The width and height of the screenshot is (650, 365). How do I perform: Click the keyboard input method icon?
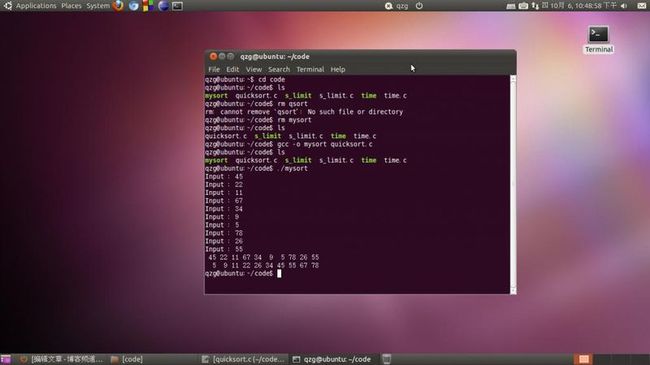[511, 6]
